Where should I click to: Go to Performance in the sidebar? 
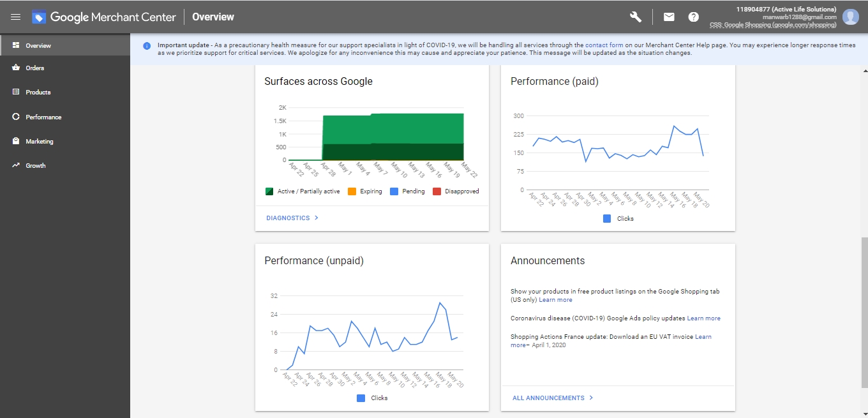(43, 117)
